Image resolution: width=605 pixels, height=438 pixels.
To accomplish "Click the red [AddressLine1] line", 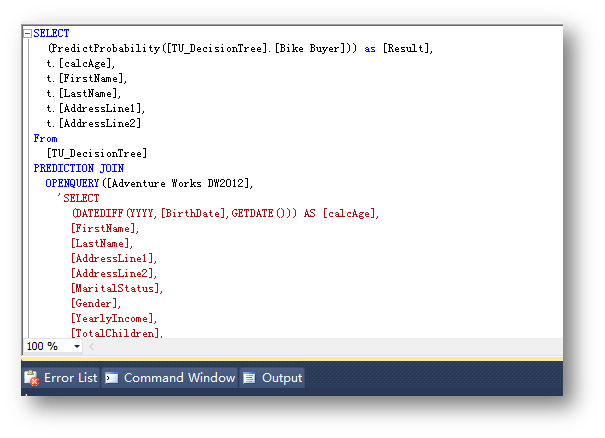I will point(114,259).
